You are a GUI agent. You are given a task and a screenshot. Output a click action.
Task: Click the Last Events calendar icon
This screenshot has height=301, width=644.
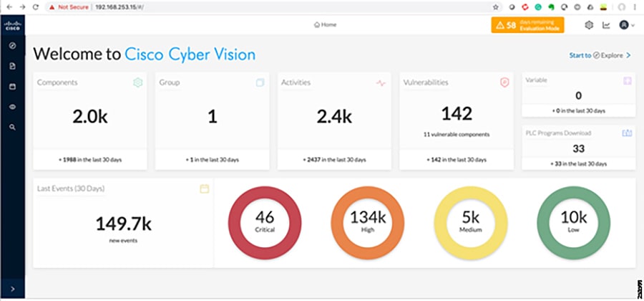(205, 188)
